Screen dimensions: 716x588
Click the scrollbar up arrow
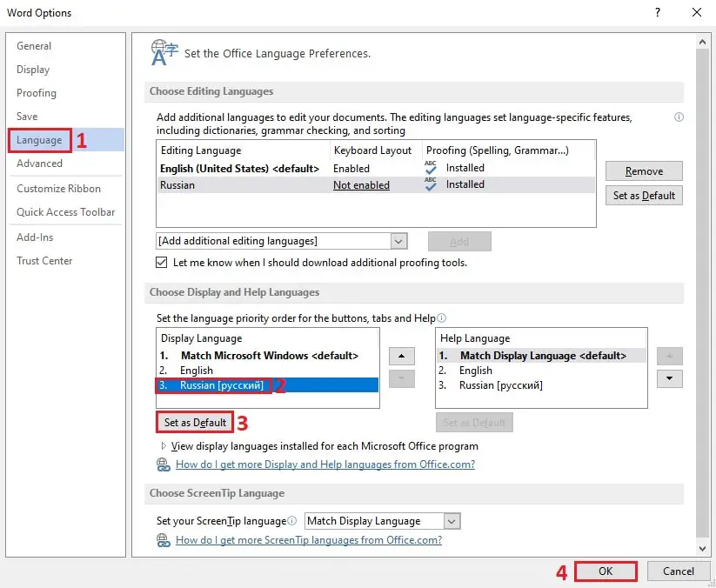[702, 42]
